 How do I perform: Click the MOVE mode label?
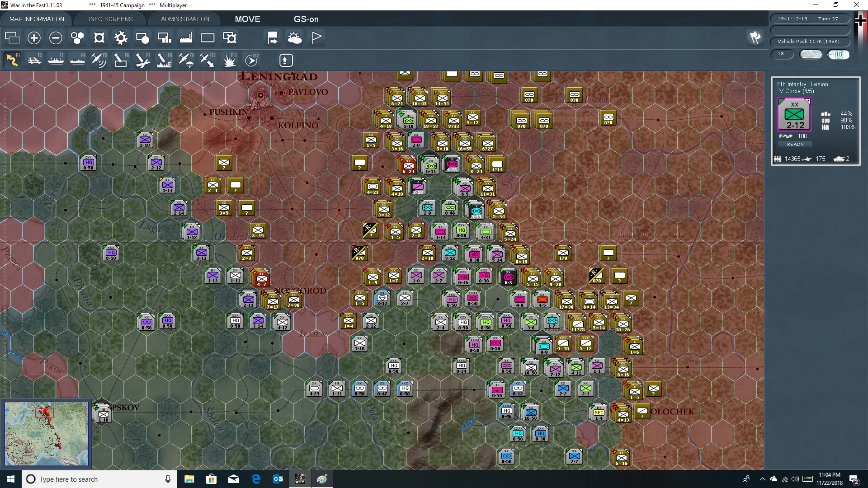pyautogui.click(x=247, y=19)
